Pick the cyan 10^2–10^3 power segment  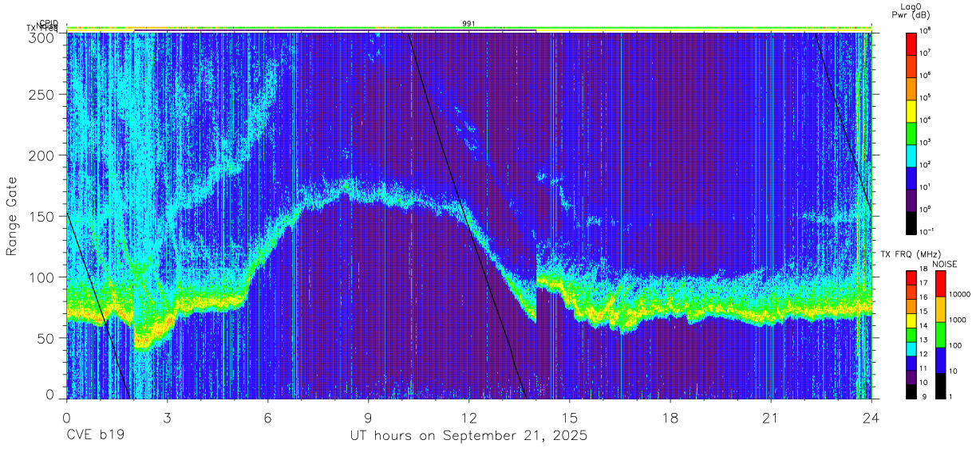[x=911, y=155]
